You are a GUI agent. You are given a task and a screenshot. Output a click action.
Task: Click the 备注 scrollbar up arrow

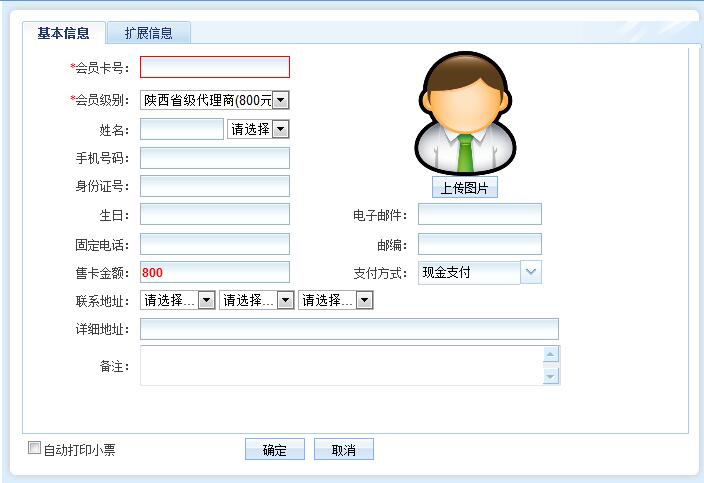click(x=550, y=354)
